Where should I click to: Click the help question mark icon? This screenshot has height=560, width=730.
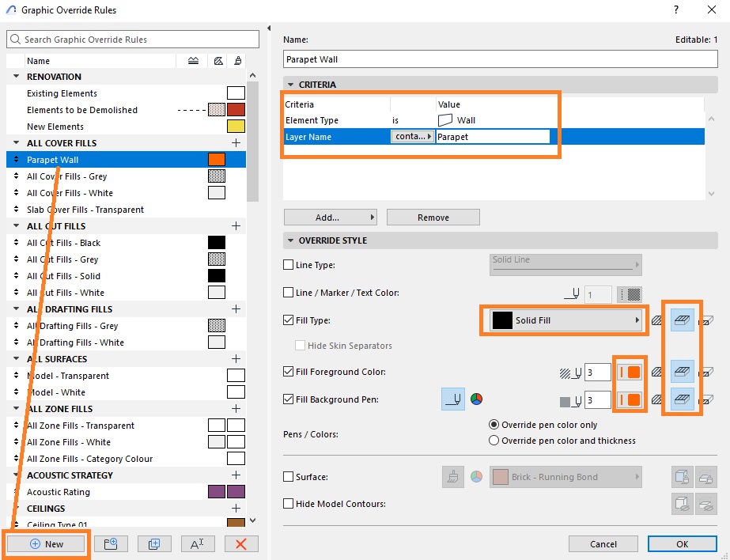pyautogui.click(x=676, y=9)
